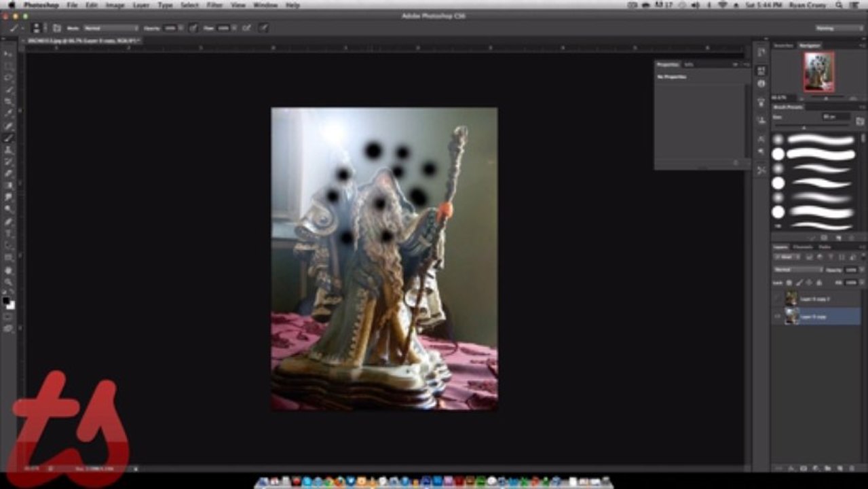Open the Window menu
Viewport: 868px width, 489px height.
coord(265,5)
